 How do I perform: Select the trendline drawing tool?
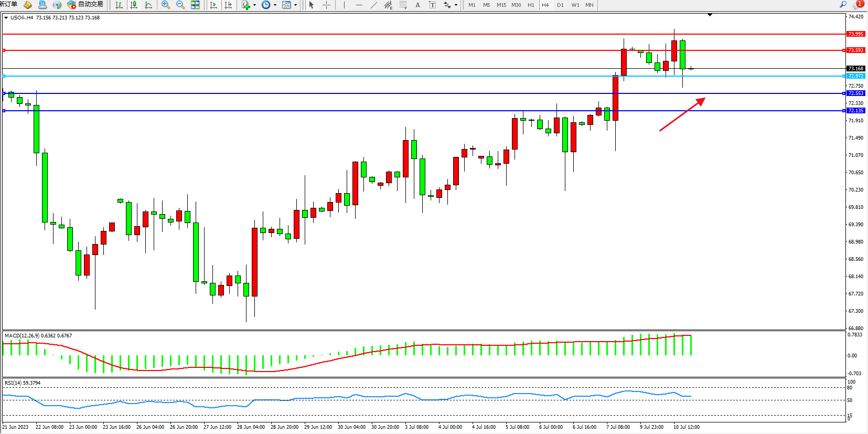(x=373, y=5)
